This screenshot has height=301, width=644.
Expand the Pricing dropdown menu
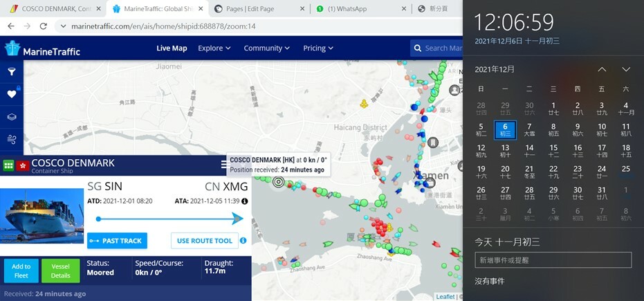318,48
